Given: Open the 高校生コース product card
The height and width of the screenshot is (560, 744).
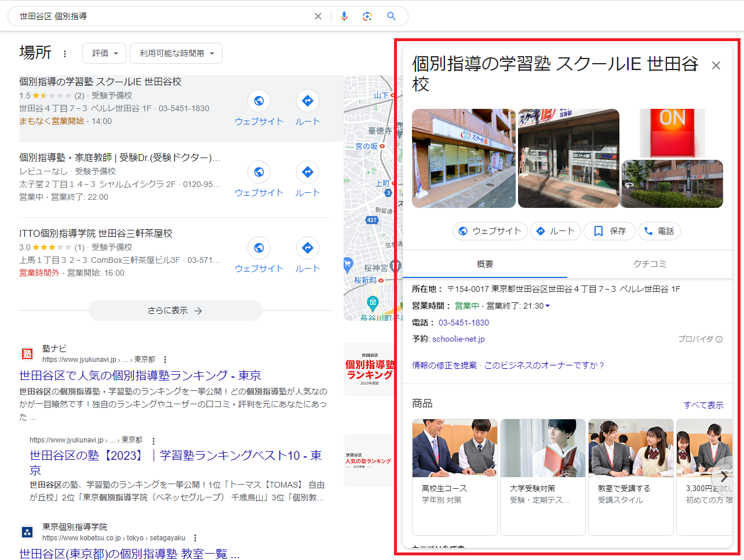Looking at the screenshot, I should (x=455, y=477).
